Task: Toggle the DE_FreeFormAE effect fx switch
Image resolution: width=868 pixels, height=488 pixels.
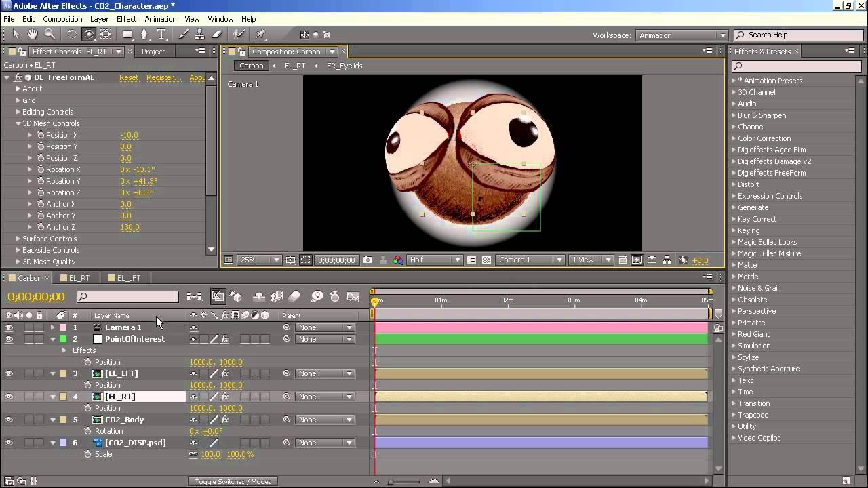Action: [18, 77]
